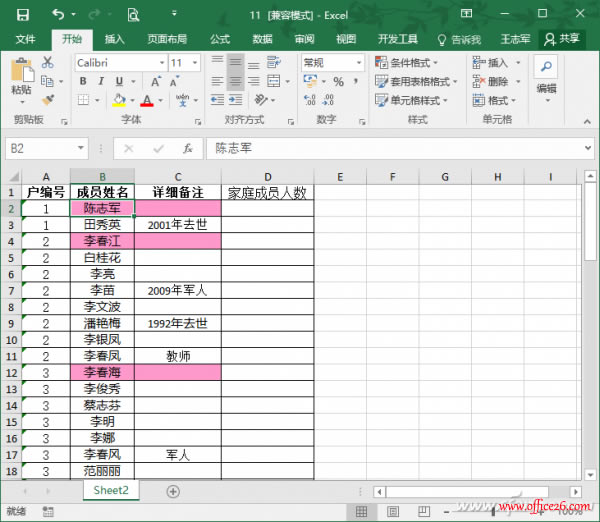The height and width of the screenshot is (522, 600).
Task: Open 格式 format cells button
Action: point(494,101)
